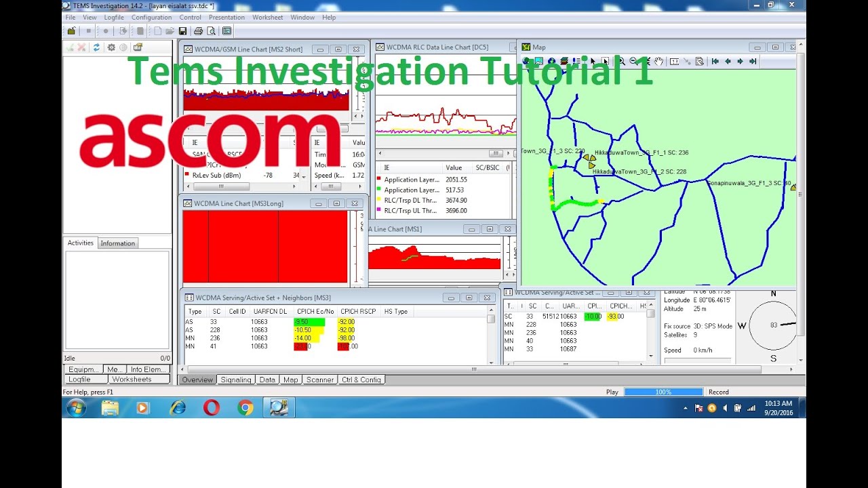Select the Map arrow pointer tool
The image size is (868, 488).
[x=593, y=61]
